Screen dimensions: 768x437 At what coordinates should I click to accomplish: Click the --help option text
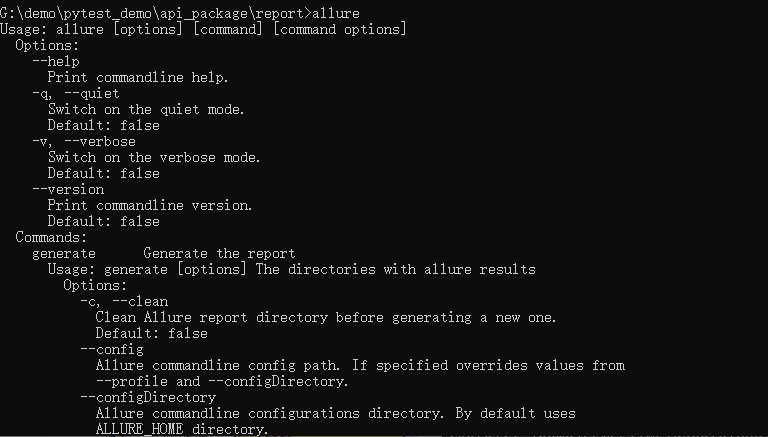tap(56, 61)
